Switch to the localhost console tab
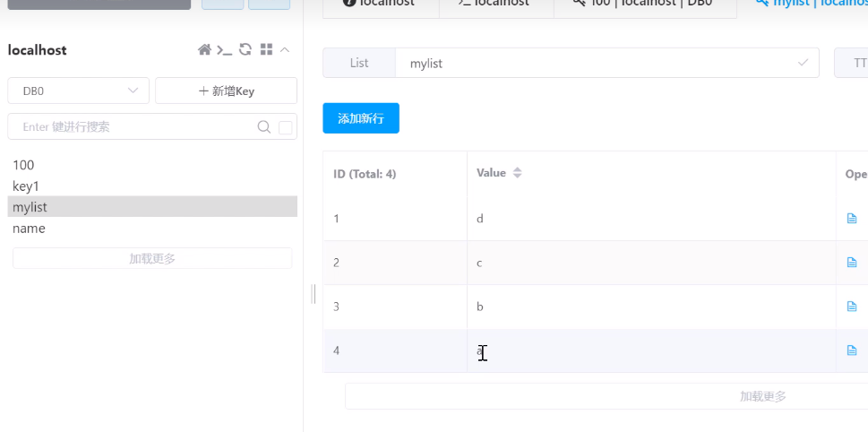This screenshot has width=868, height=432. click(496, 4)
